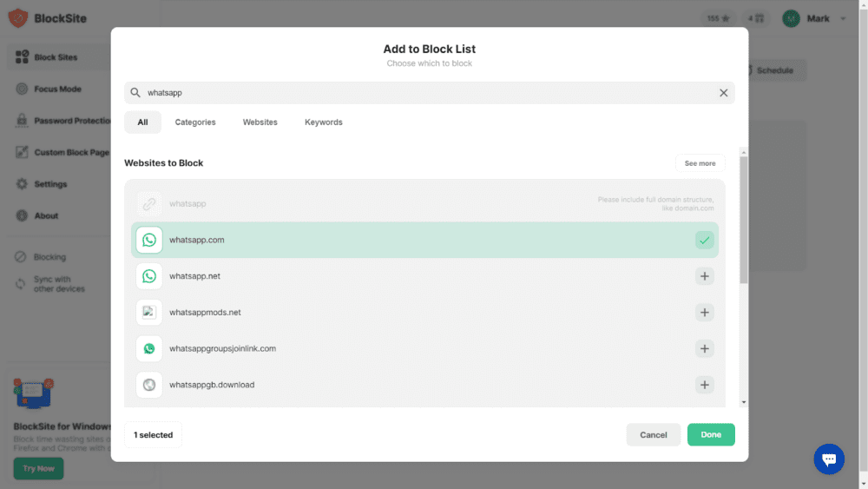Click the search magnifier icon
This screenshot has width=868, height=489.
tap(135, 93)
